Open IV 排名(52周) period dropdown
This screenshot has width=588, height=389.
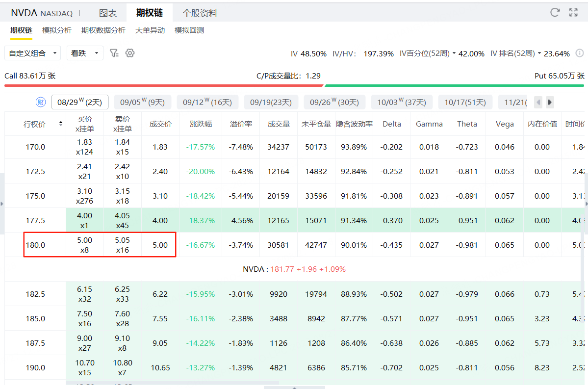(539, 53)
